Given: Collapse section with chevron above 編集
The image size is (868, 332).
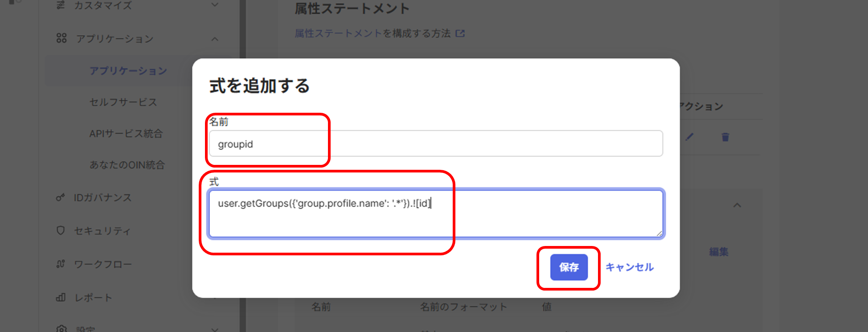Looking at the screenshot, I should pyautogui.click(x=737, y=205).
